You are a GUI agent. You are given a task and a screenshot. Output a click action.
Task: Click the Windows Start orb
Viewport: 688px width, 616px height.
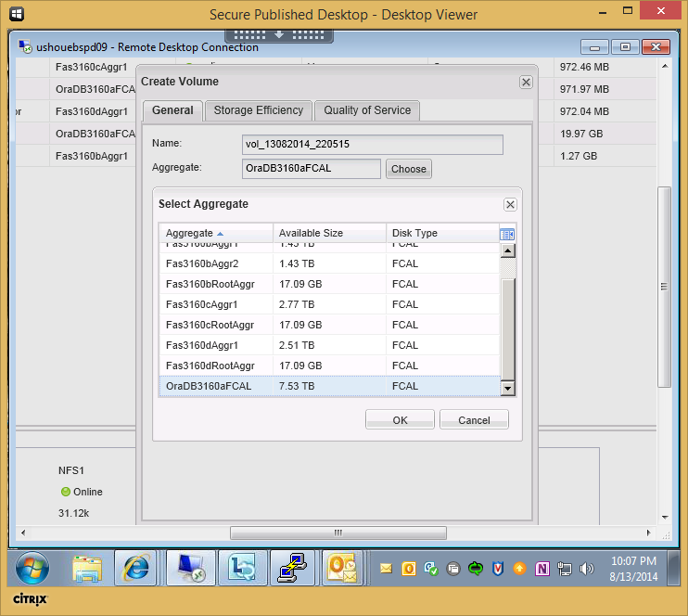32,568
